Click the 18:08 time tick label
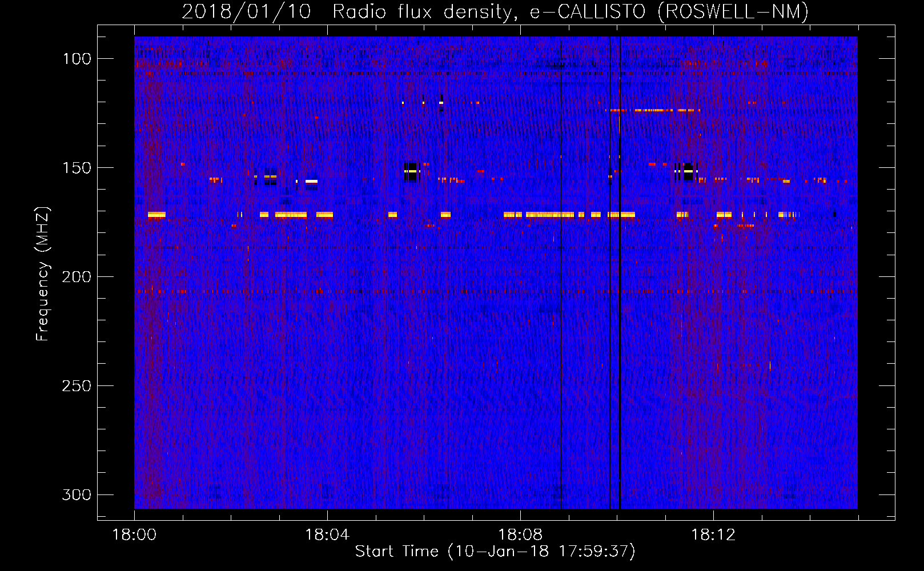Image resolution: width=924 pixels, height=571 pixels. click(520, 535)
